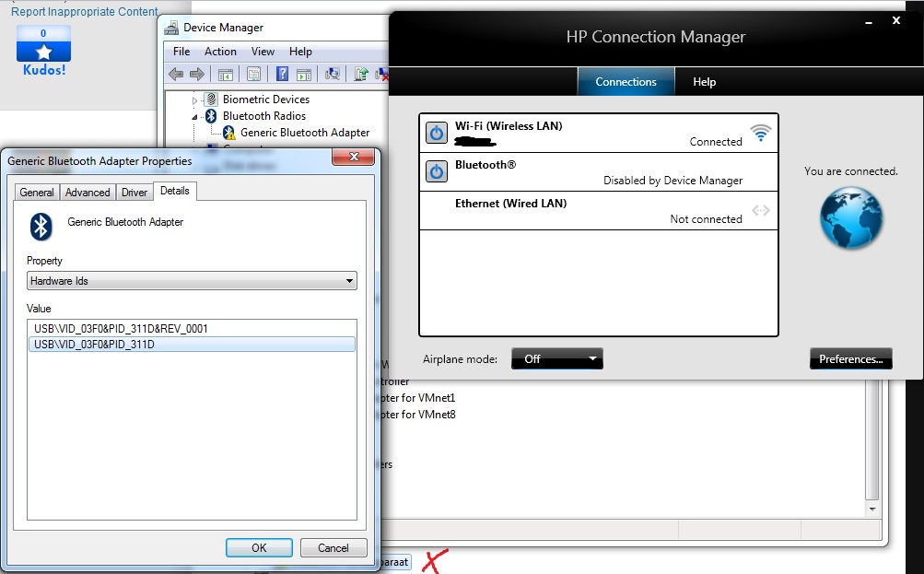Screen dimensions: 924x574
Task: Select hardware ID USB\VID_03F0&PID_311D&REV_0001
Action: tap(193, 328)
